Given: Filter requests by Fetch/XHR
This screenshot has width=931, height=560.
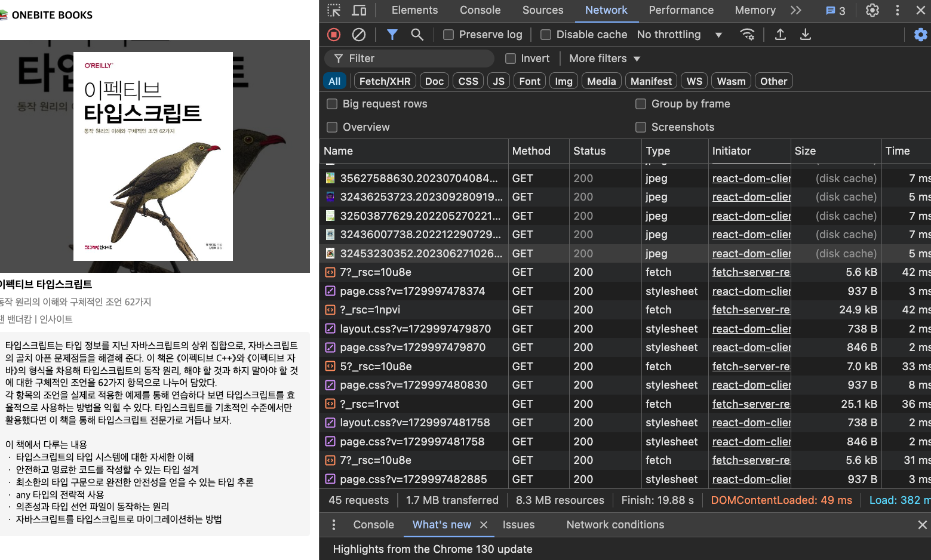Looking at the screenshot, I should click(x=385, y=81).
